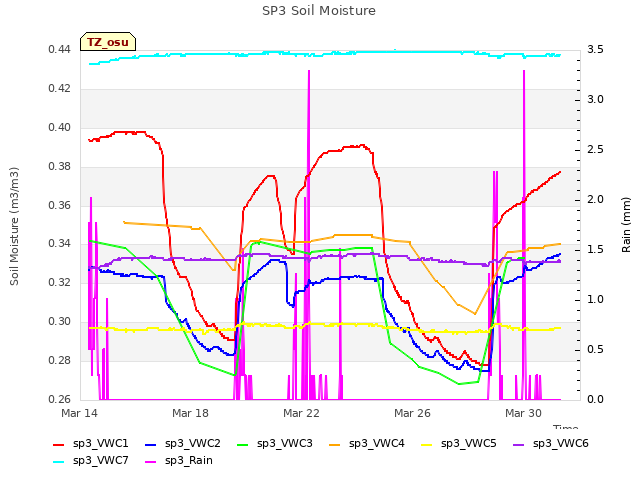Select sp3_VWC5 legend entry

tap(459, 444)
